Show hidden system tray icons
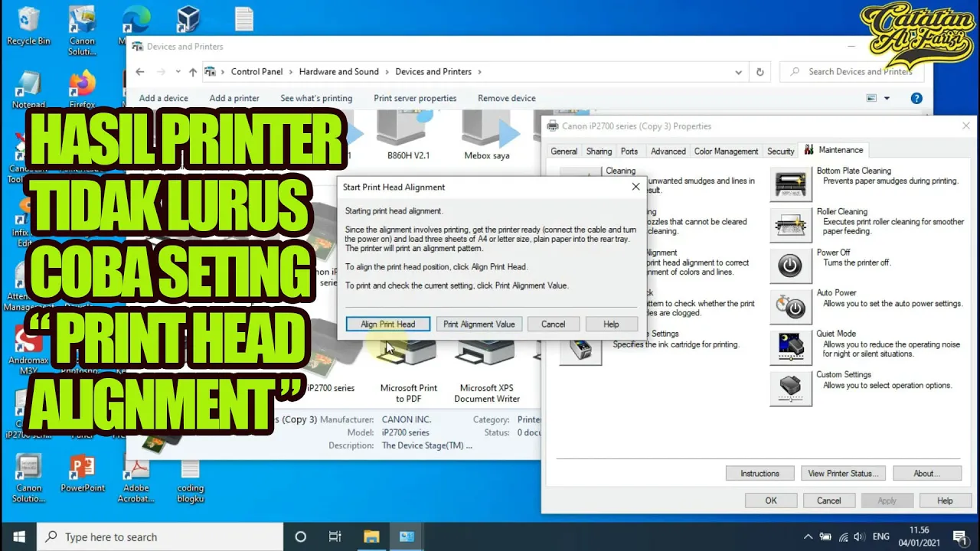The image size is (980, 551). [x=808, y=537]
